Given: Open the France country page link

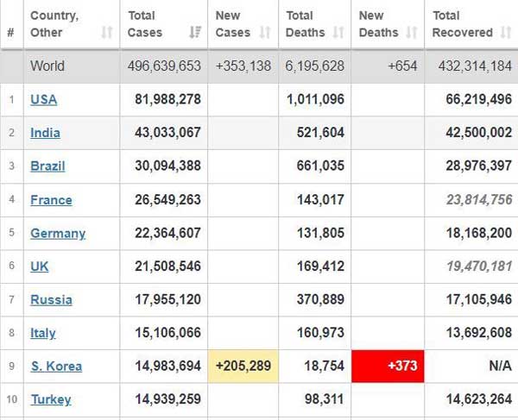Looking at the screenshot, I should (51, 200).
